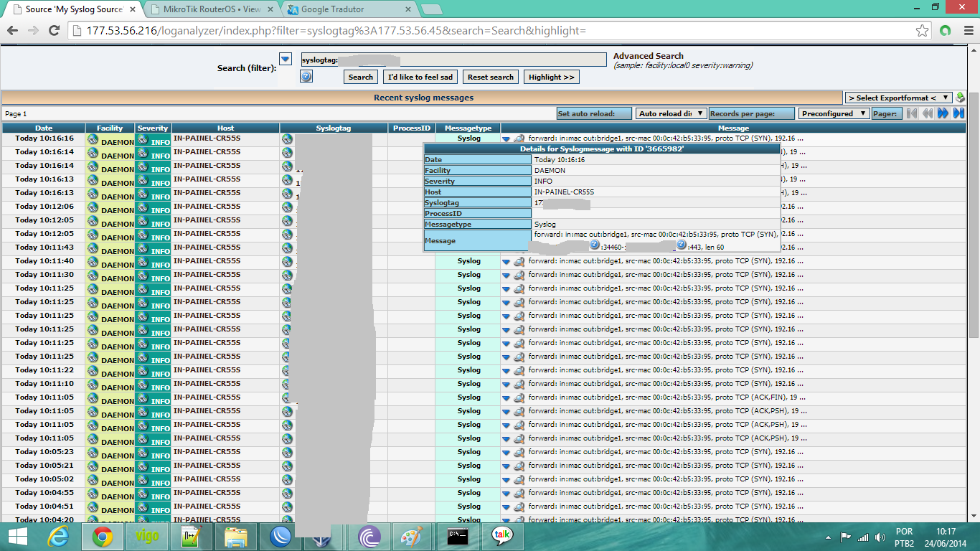Click the Syslogtag column header
Image resolution: width=980 pixels, height=551 pixels.
(334, 128)
